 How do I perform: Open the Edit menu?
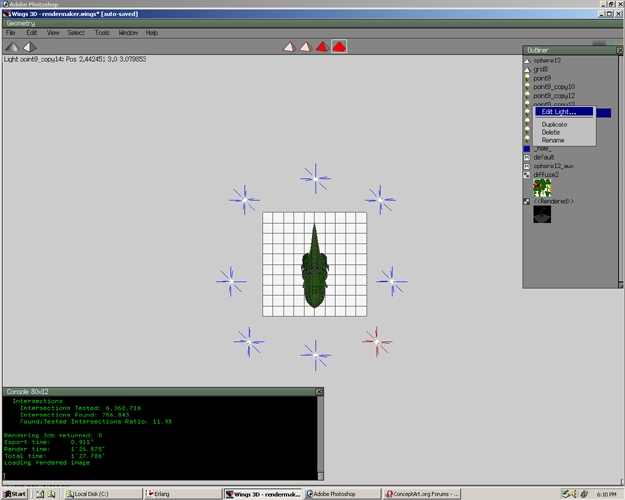tap(32, 33)
